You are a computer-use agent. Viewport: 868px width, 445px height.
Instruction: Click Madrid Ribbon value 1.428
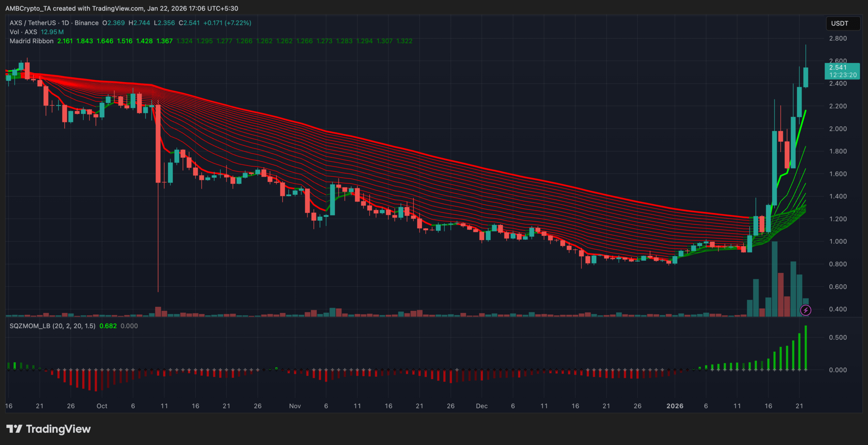pyautogui.click(x=145, y=41)
